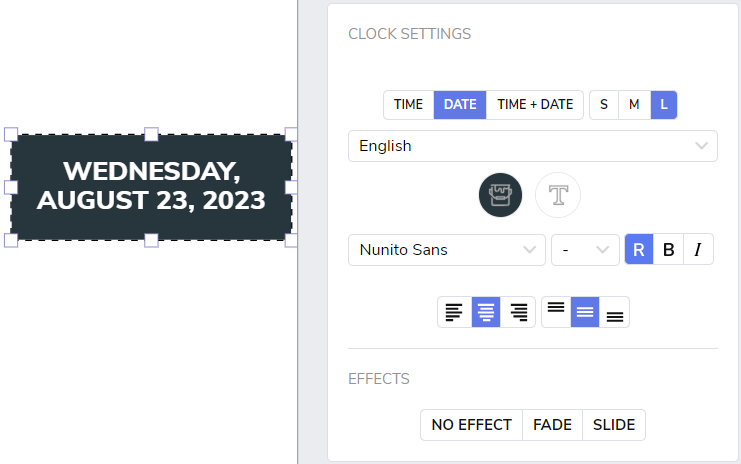Select the Regular font style button
Viewport: 741px width, 464px height.
click(x=639, y=249)
